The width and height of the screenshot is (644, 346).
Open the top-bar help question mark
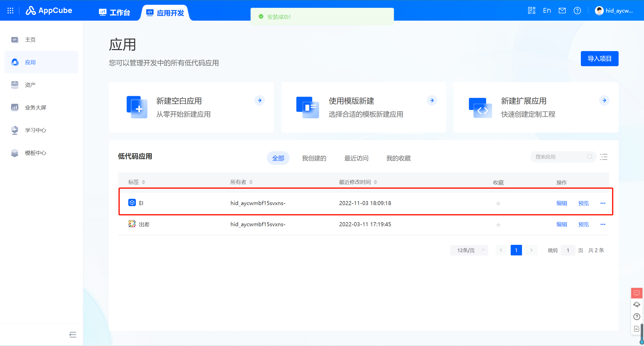(x=577, y=10)
